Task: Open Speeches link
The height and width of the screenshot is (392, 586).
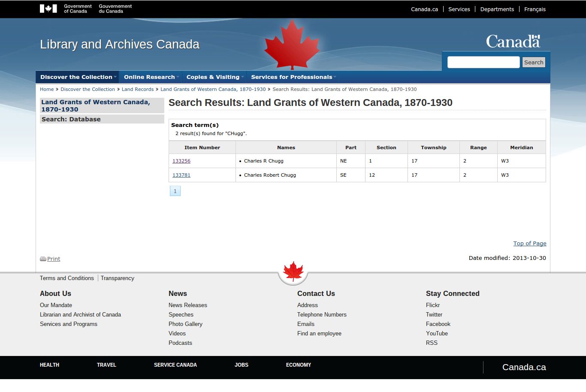Action: tap(181, 314)
